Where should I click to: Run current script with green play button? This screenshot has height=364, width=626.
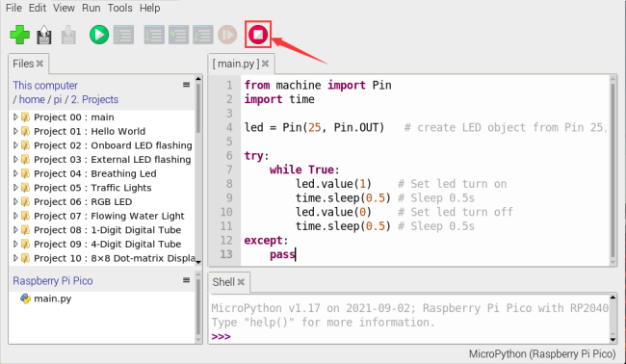pyautogui.click(x=99, y=35)
